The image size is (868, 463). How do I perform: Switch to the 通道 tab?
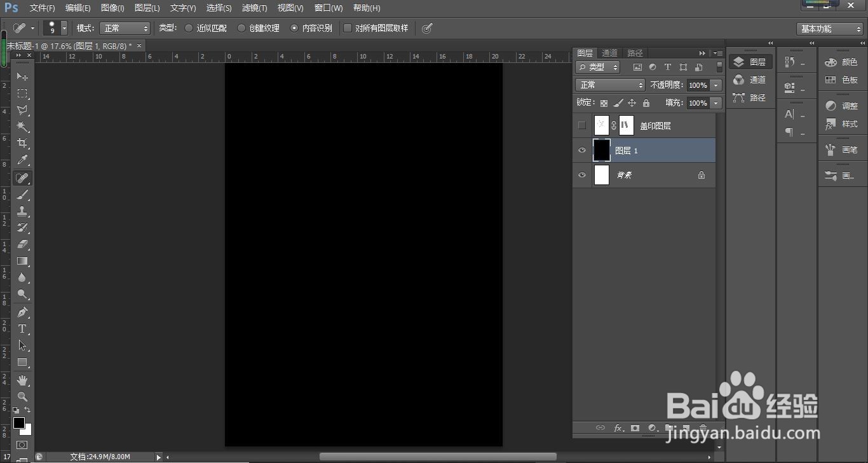609,53
